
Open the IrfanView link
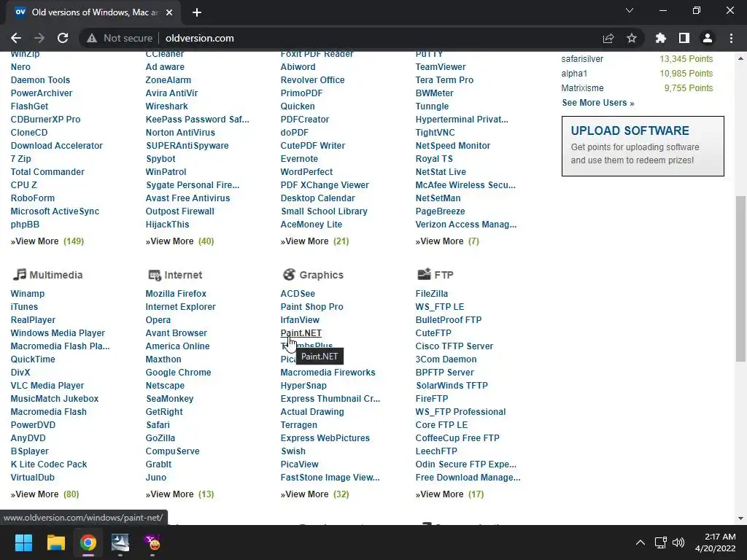point(300,320)
